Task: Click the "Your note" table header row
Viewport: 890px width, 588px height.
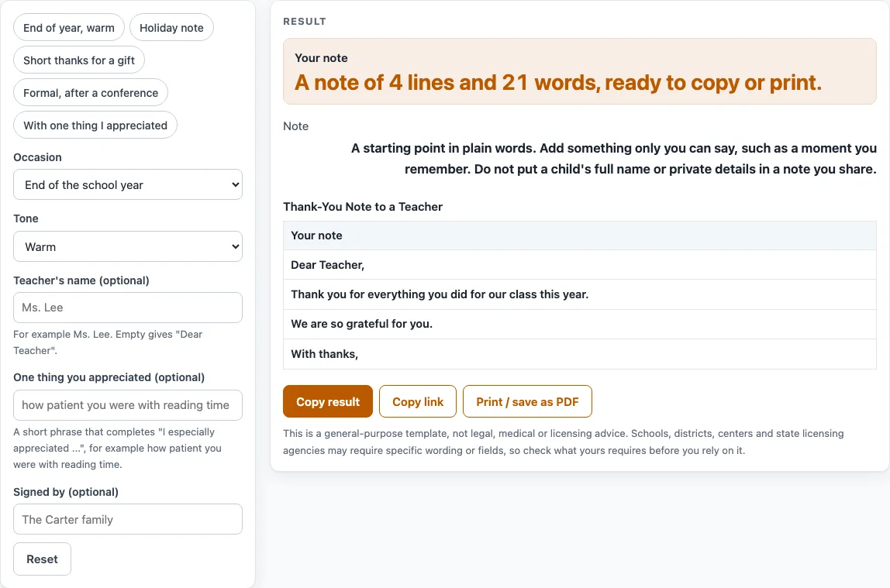Action: point(580,236)
